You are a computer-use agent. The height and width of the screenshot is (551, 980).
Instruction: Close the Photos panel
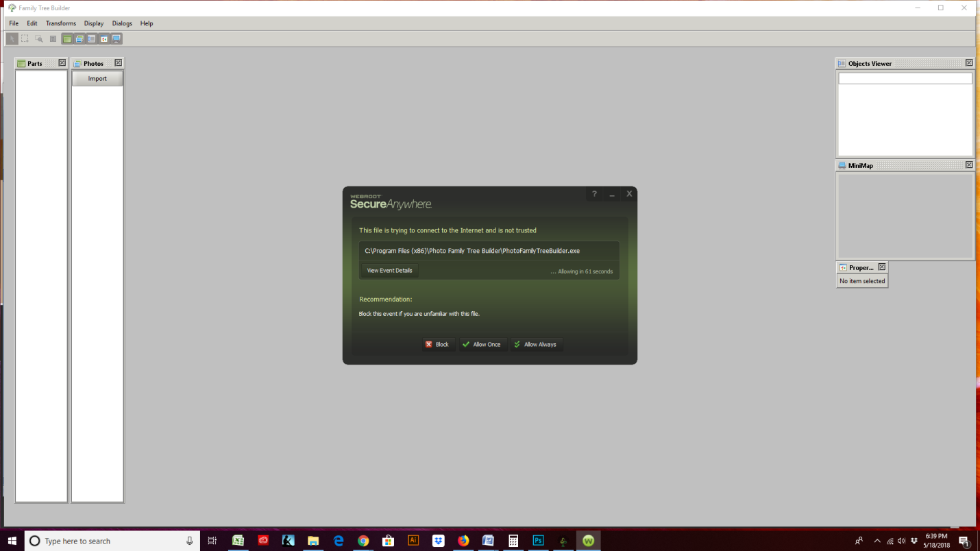click(119, 63)
